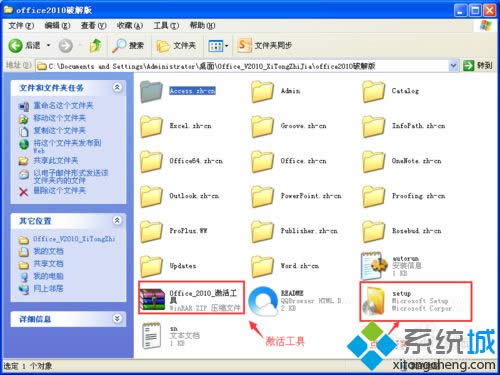Viewport: 500px width, 375px height.
Task: Collapse the File and Folder Tasks panel
Action: [117, 87]
